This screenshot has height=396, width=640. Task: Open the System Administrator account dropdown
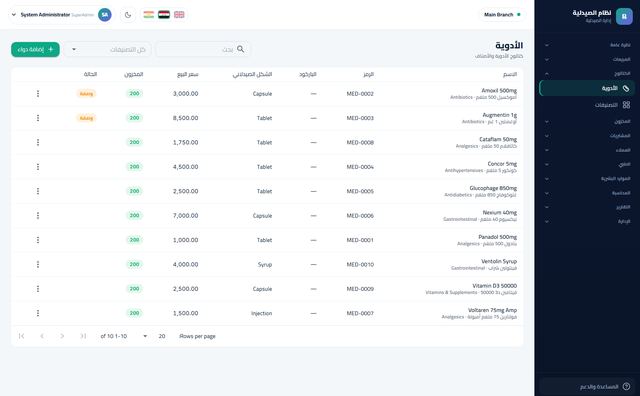(60, 15)
